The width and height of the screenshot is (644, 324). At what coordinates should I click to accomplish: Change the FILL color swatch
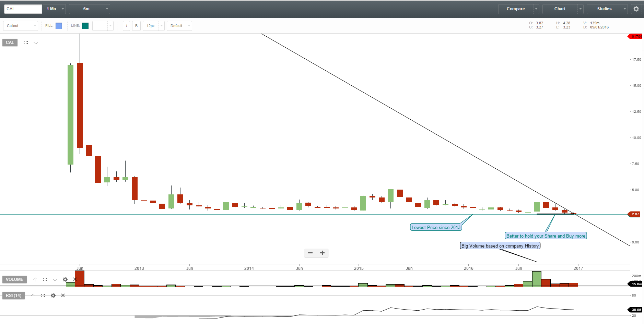click(x=59, y=25)
